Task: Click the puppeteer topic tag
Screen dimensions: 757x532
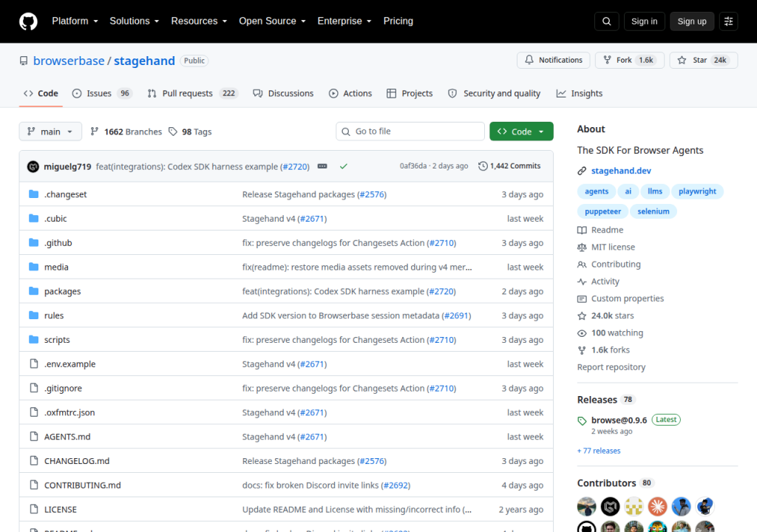Action: 602,211
